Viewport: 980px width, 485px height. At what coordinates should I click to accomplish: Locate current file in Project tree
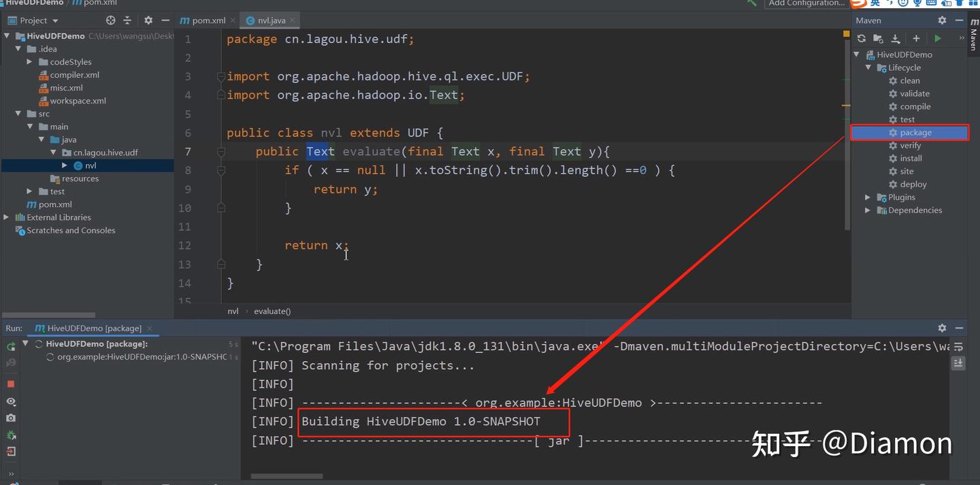111,20
